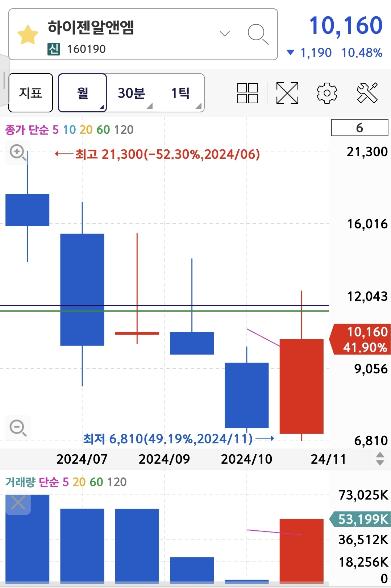Click the 최저 6,810 low annotation
This screenshot has width=391, height=588.
[168, 439]
